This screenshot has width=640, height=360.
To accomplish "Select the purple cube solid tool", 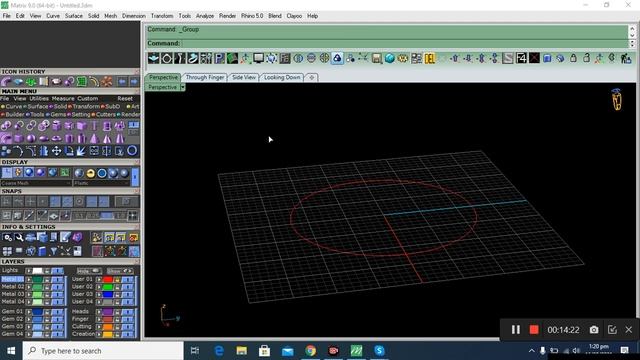I will pos(18,138).
